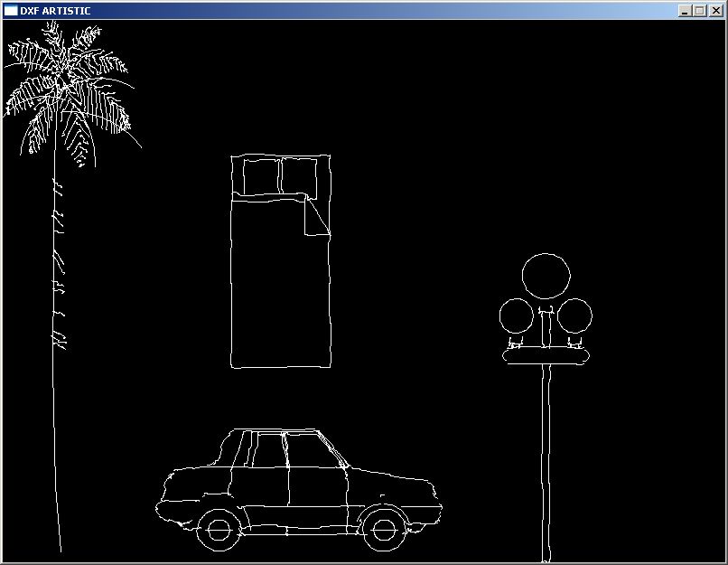This screenshot has width=728, height=565.
Task: Minimize the DXF ARTISTIC window
Action: [685, 11]
